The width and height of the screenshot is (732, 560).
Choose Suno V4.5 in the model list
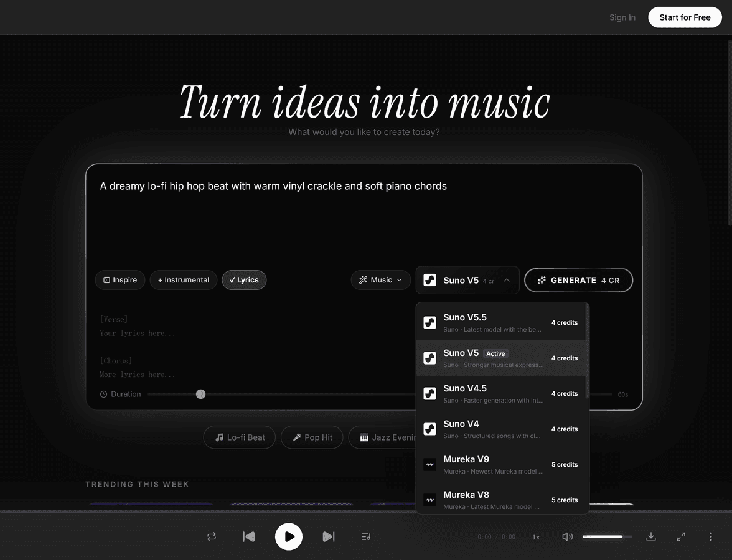point(500,393)
